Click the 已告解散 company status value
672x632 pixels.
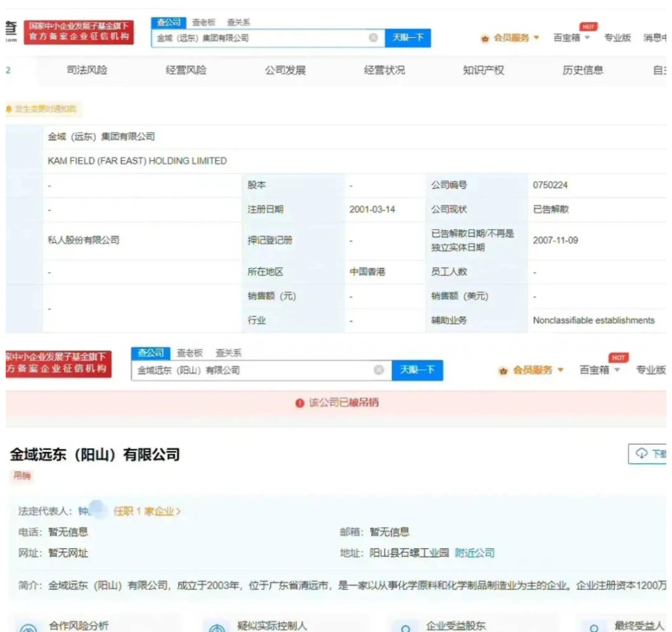[x=551, y=210]
